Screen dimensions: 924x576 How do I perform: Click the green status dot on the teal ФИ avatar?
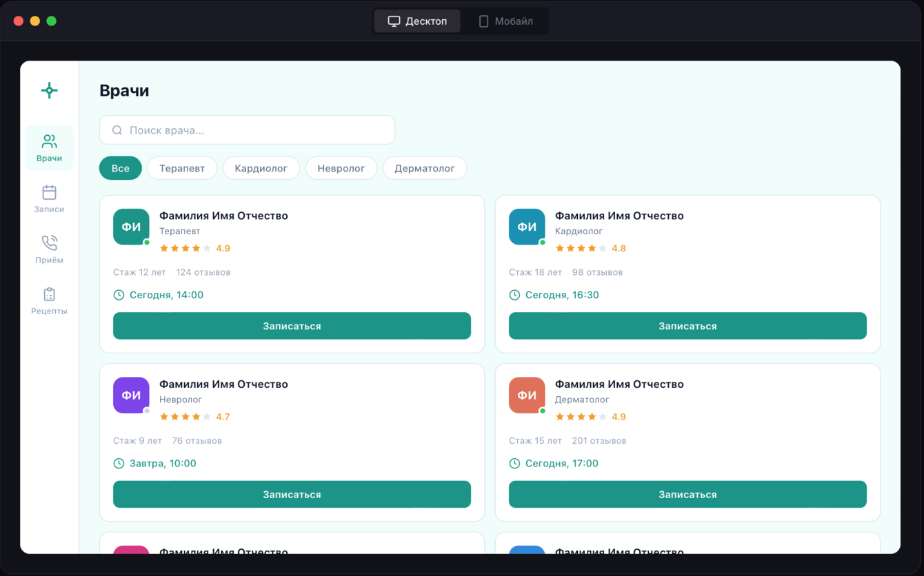[x=147, y=243]
